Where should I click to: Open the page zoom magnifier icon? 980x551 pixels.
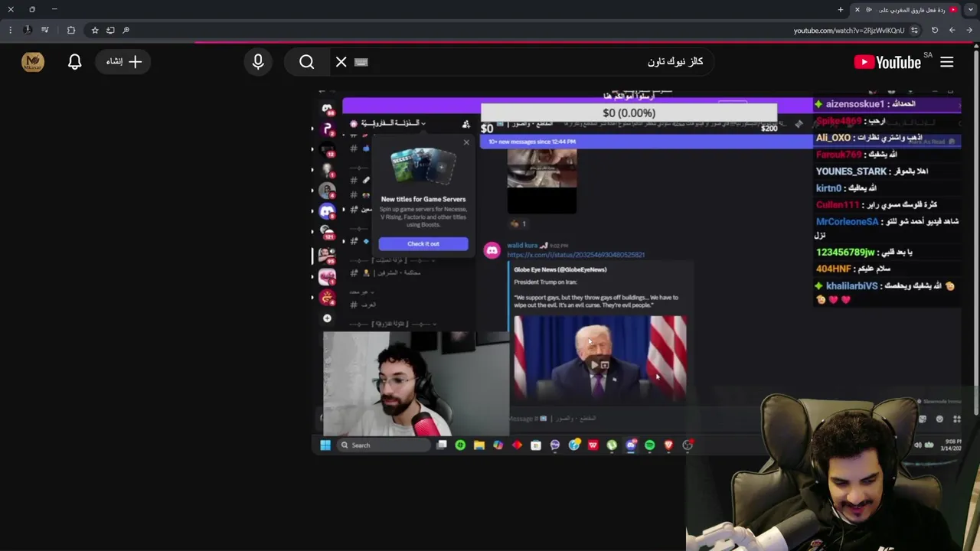coord(126,31)
